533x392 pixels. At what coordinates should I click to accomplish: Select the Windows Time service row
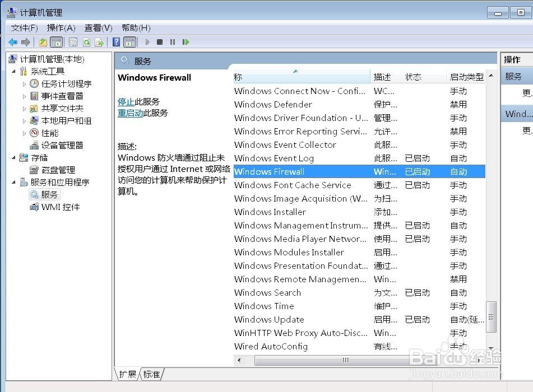[359, 306]
